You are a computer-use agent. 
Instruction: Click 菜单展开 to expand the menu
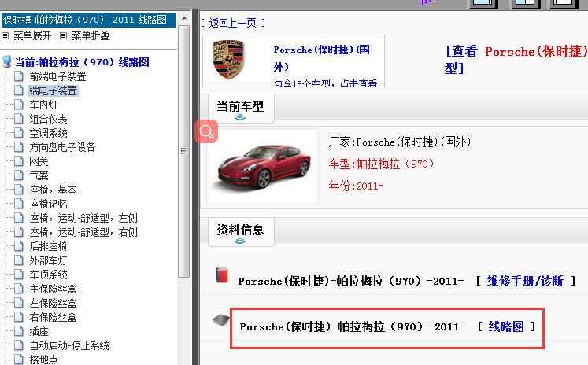[32, 36]
